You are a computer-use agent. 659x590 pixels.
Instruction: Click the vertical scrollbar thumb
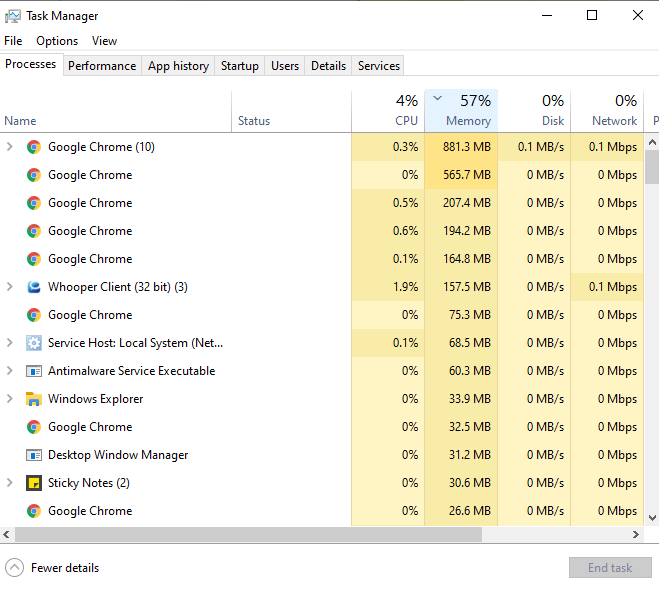[x=652, y=167]
